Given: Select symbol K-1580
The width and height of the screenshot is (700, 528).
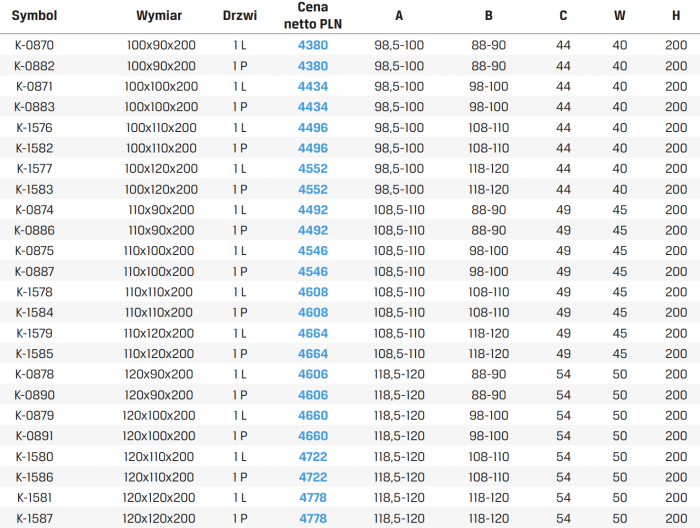Looking at the screenshot, I should click(34, 457).
